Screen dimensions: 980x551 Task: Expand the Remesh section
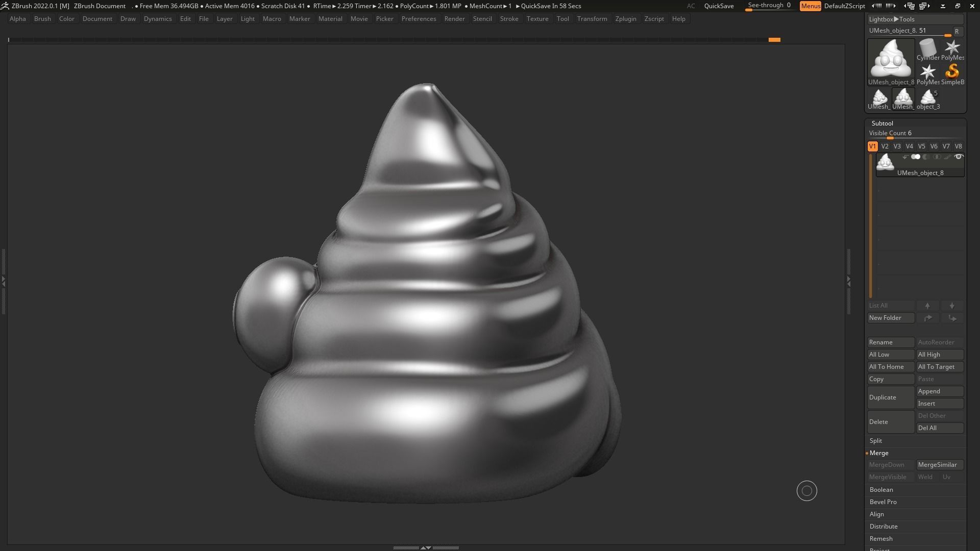(x=881, y=539)
